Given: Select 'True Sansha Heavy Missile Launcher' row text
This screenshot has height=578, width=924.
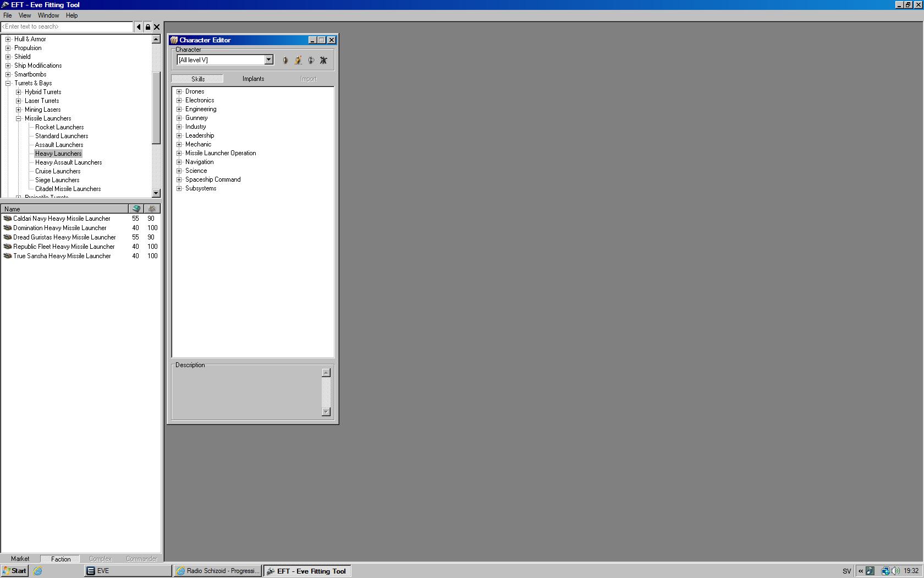Looking at the screenshot, I should tap(62, 256).
